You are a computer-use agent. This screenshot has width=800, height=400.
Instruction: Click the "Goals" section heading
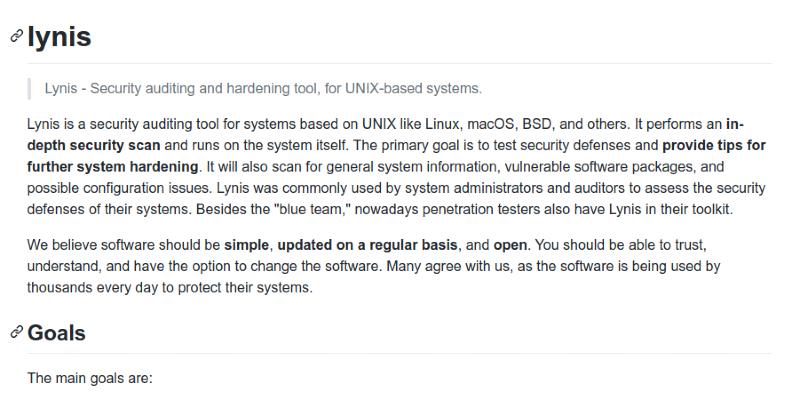[56, 333]
